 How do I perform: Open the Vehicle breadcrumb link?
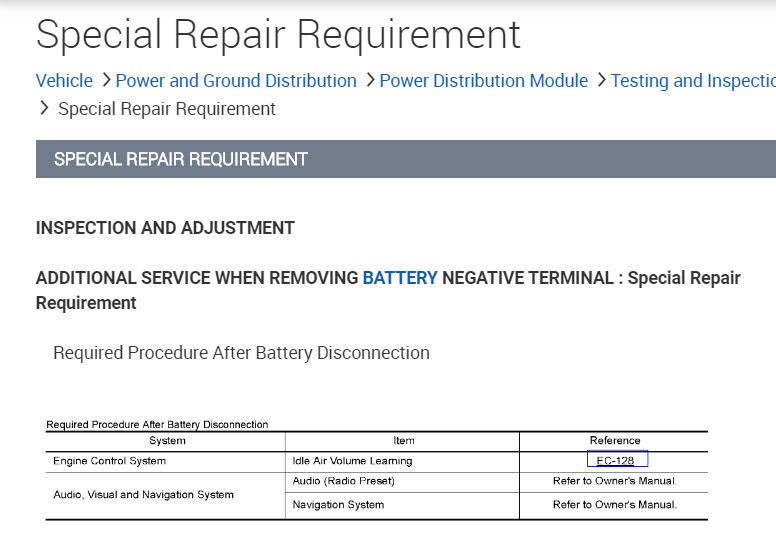(64, 81)
